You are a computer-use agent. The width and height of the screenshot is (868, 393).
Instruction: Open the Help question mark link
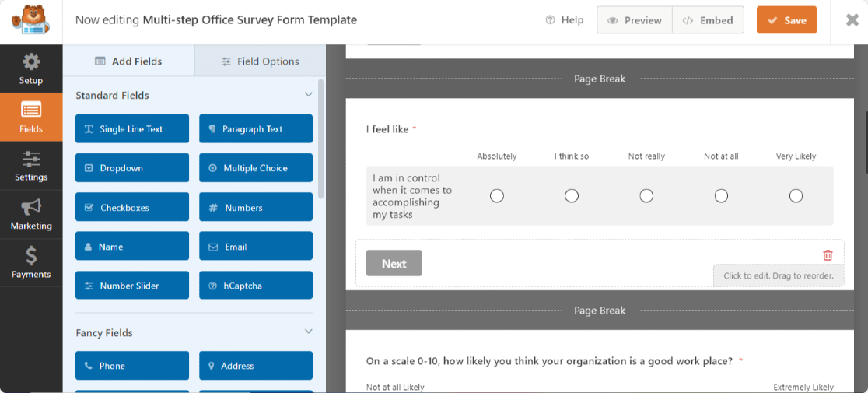click(564, 20)
